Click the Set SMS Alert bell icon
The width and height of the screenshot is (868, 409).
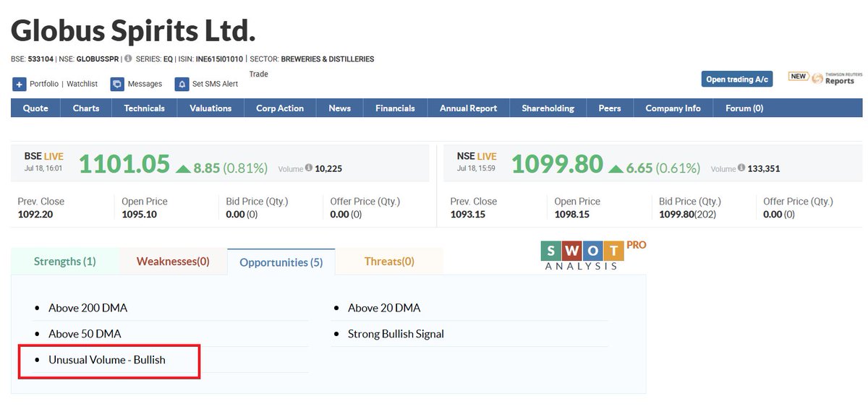[x=182, y=84]
